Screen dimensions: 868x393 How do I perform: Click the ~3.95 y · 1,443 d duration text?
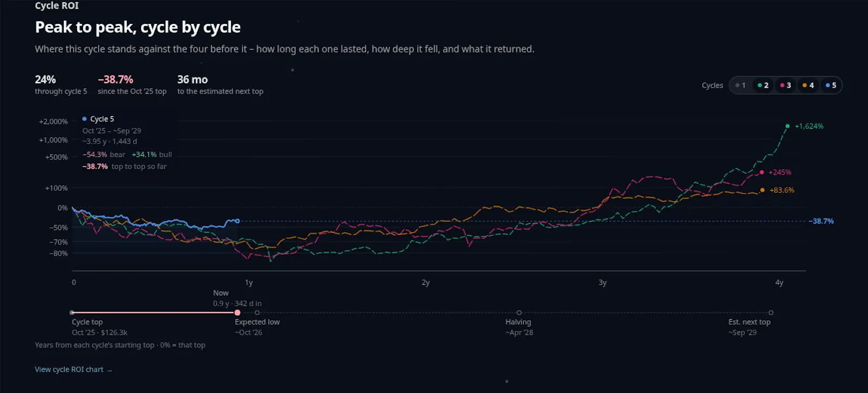[x=110, y=141]
